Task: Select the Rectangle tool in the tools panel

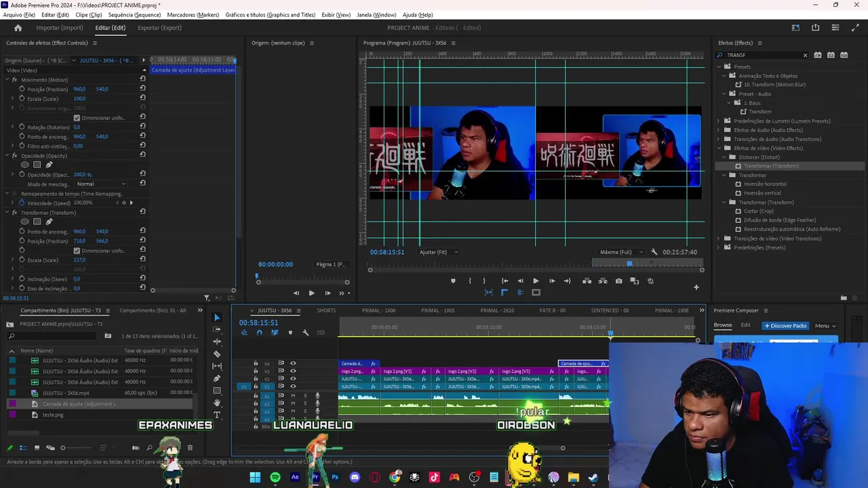Action: pyautogui.click(x=217, y=390)
